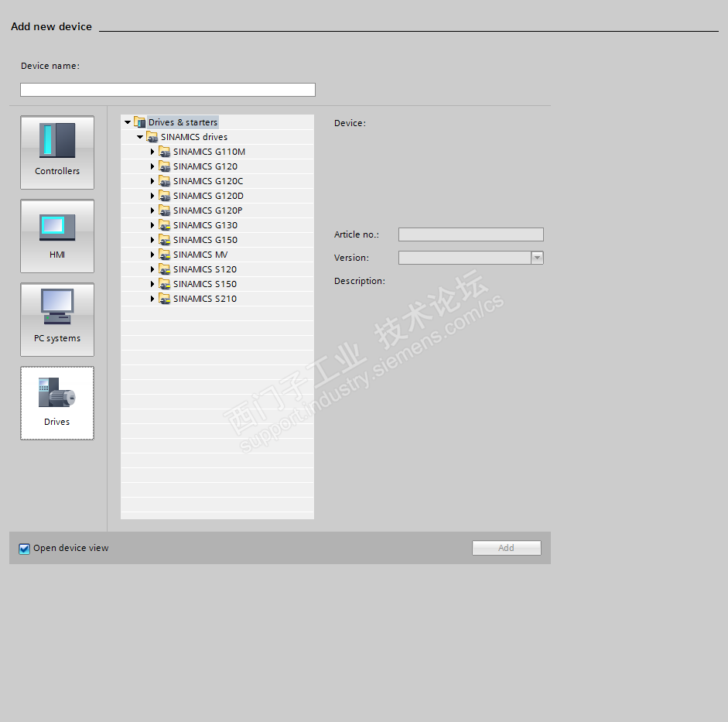Expand the SINAMICS G150 node
The width and height of the screenshot is (728, 722).
tap(152, 240)
